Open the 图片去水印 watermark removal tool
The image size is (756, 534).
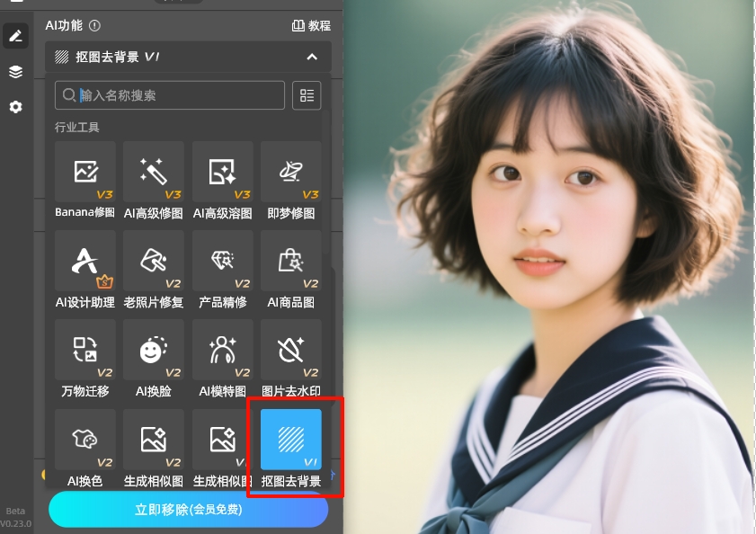(291, 351)
